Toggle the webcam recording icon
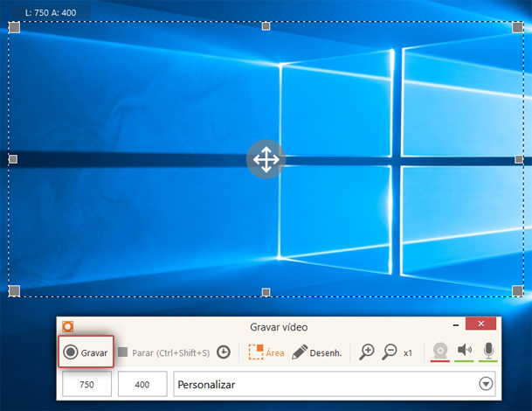The image size is (532, 411). (440, 352)
